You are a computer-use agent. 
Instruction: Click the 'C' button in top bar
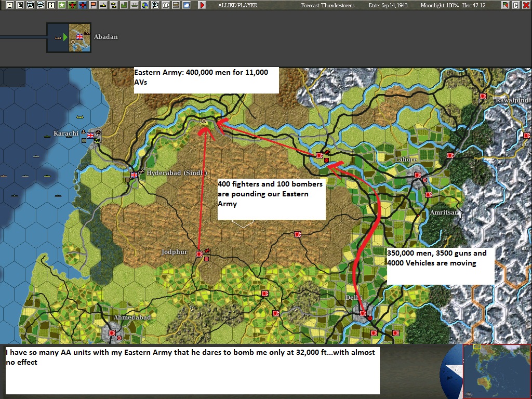(x=516, y=5)
